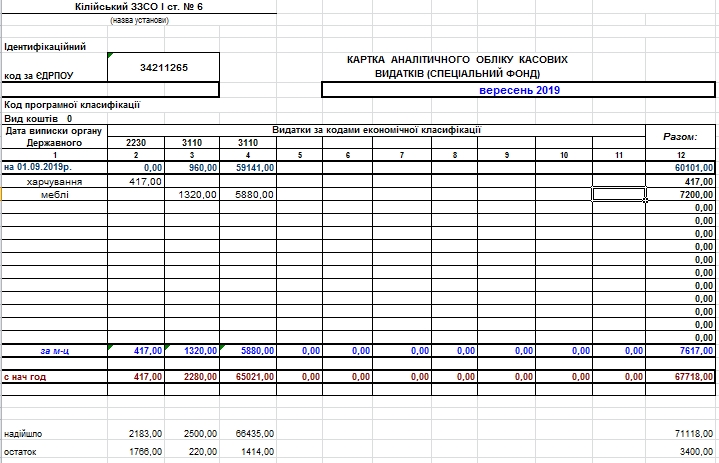
Task: Click the остаток value 220,00
Action: 203,452
